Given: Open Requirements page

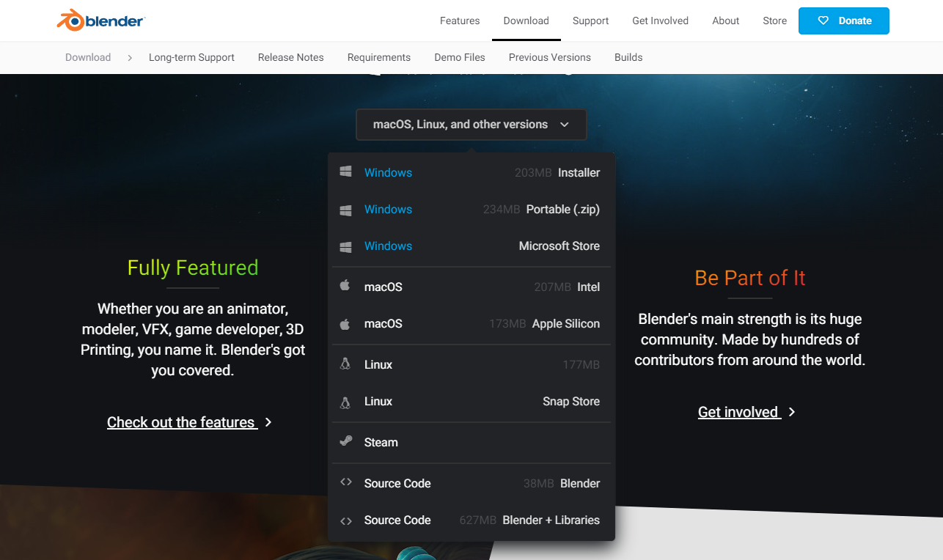Looking at the screenshot, I should [379, 57].
